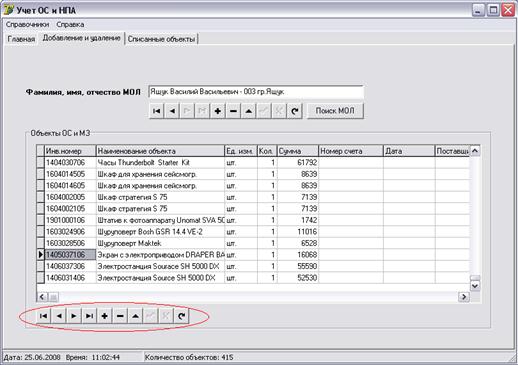518x365 pixels.
Task: Select inventory number 1604002105 cell
Action: click(70, 209)
